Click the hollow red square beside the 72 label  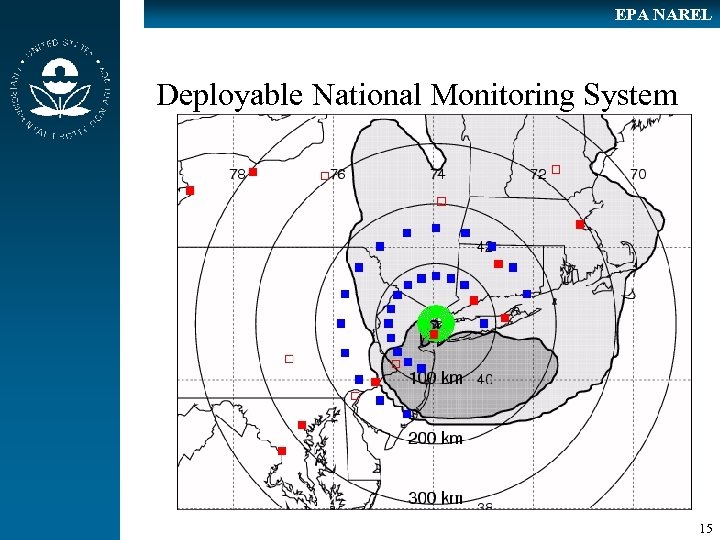coord(556,169)
